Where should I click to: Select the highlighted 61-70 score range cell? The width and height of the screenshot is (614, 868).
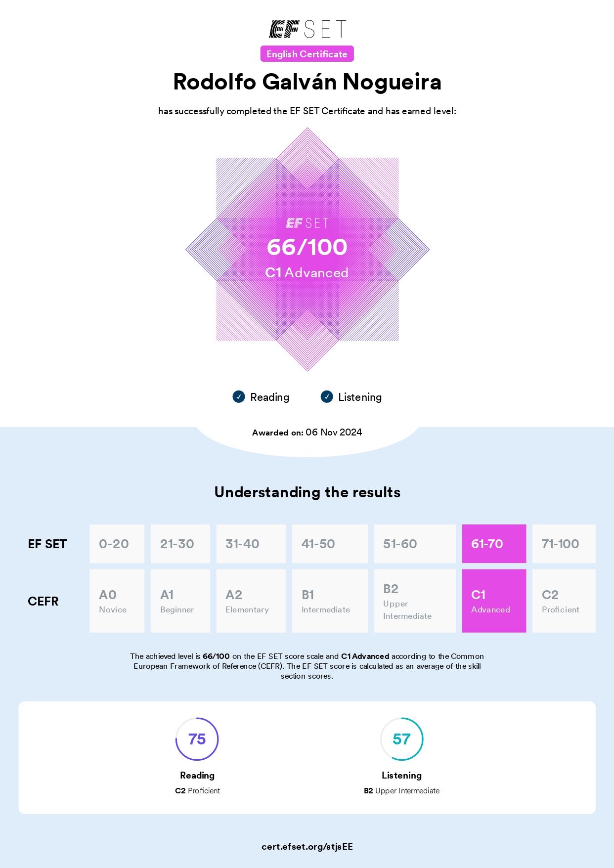point(494,544)
